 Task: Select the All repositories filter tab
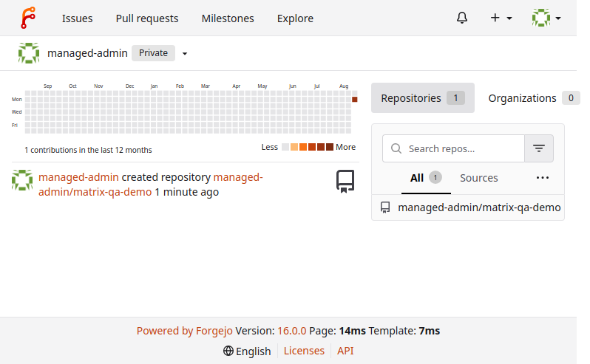(x=426, y=178)
